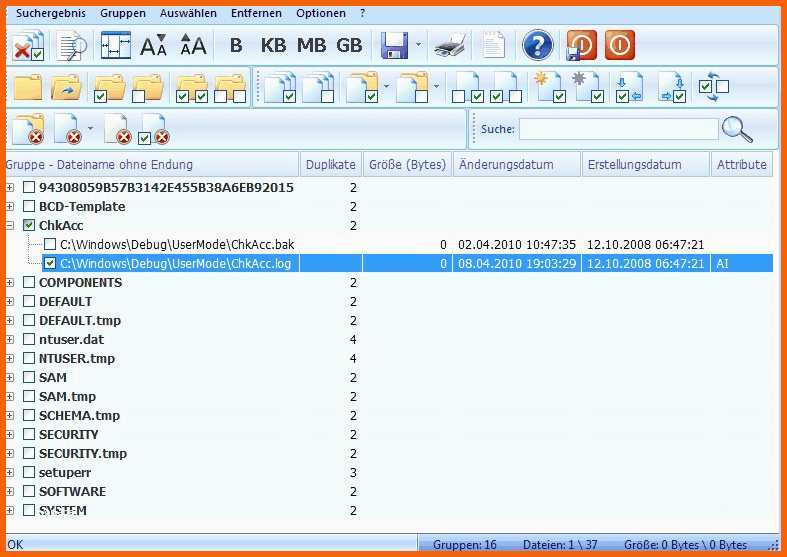Uncheck the ChkAcc.log file checkbox

pos(50,263)
